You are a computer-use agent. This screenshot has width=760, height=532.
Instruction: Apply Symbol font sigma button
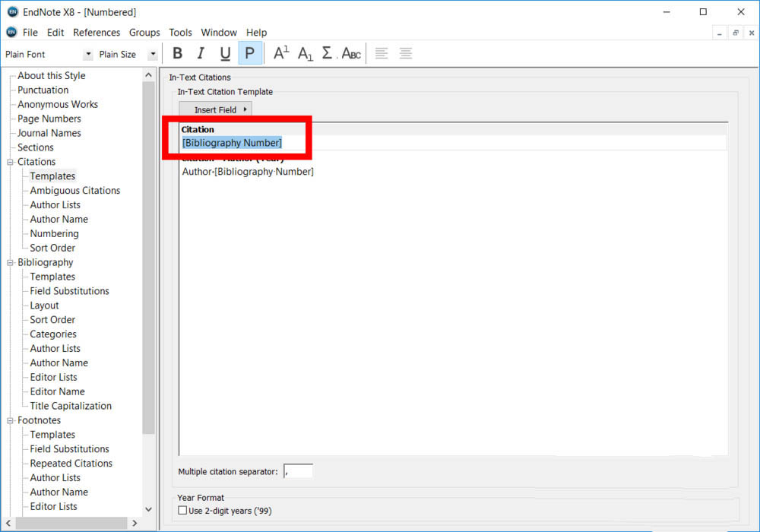327,52
